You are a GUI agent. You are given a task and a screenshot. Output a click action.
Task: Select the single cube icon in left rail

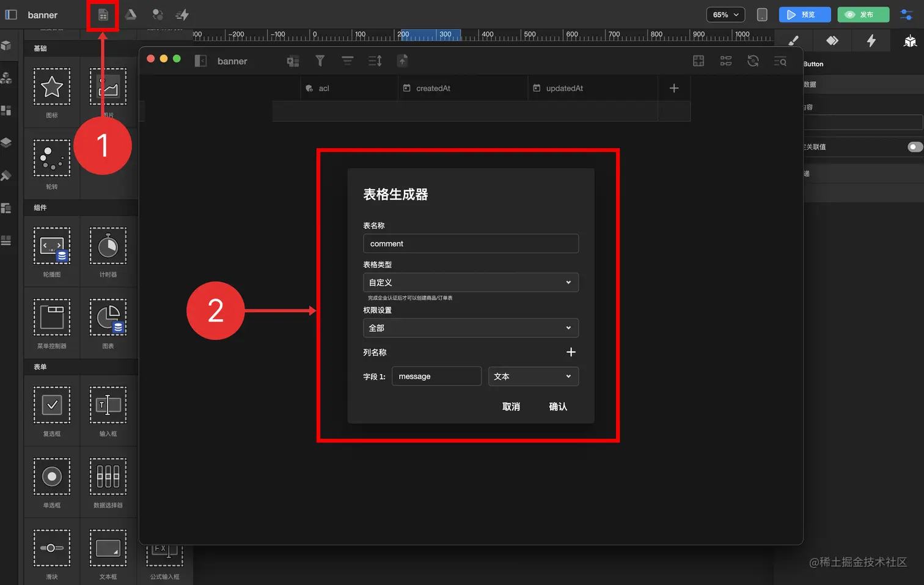coord(6,45)
